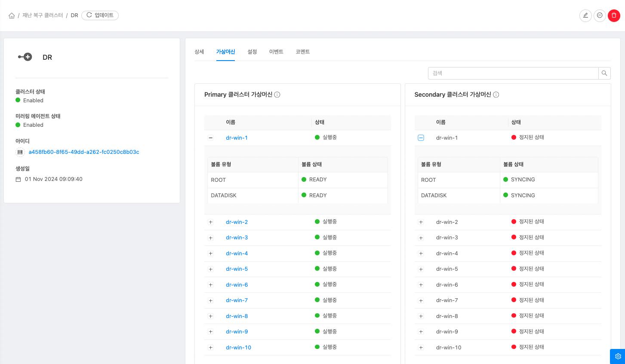Screen dimensions: 625x364
Task: Switch to the 상세 tab
Action: tap(199, 52)
